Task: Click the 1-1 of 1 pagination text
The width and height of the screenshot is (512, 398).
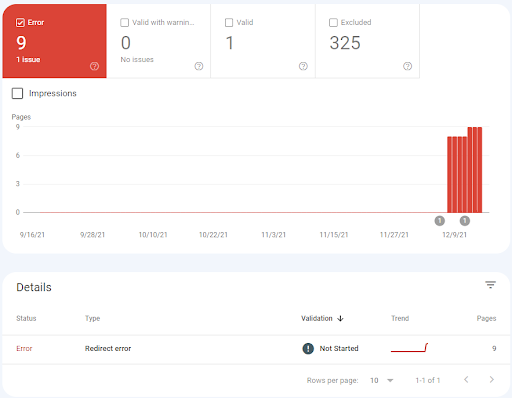Action: click(428, 380)
